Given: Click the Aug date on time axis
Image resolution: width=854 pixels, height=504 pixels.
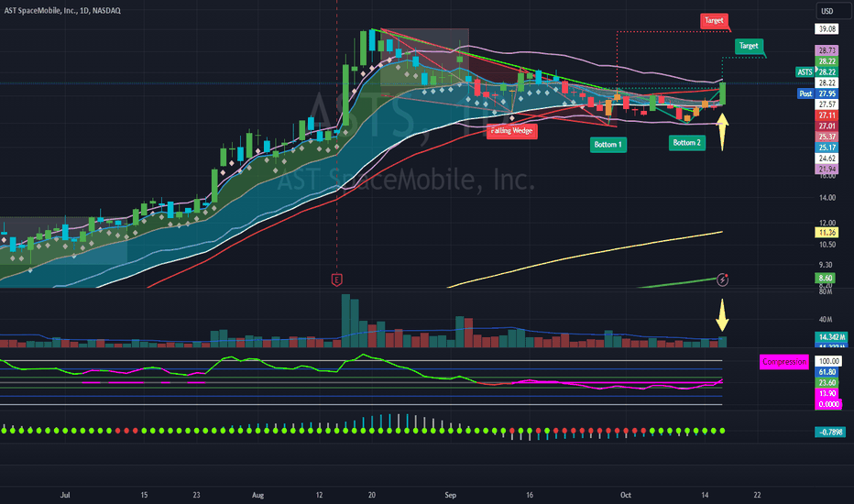Looking at the screenshot, I should (x=257, y=495).
